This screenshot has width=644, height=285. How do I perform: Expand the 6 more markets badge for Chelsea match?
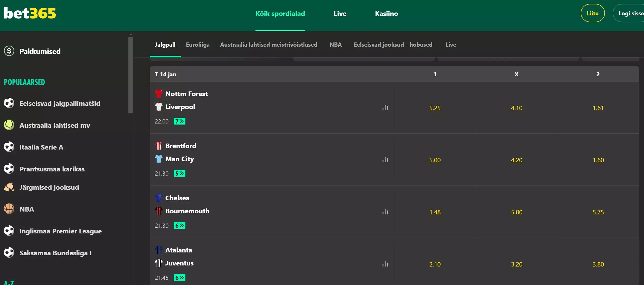pyautogui.click(x=179, y=225)
